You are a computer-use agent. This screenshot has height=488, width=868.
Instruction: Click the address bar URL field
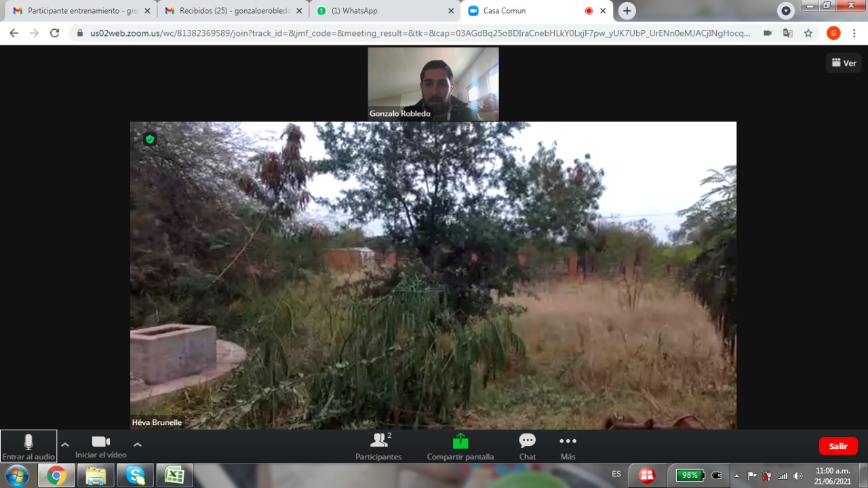[x=420, y=33]
